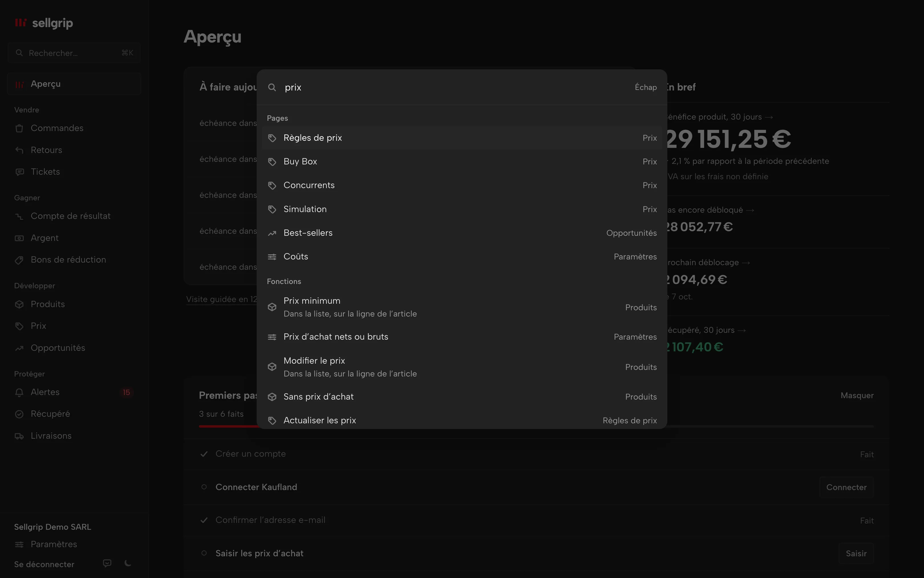
Task: Click the sidebar Rechercher search box
Action: pyautogui.click(x=74, y=53)
